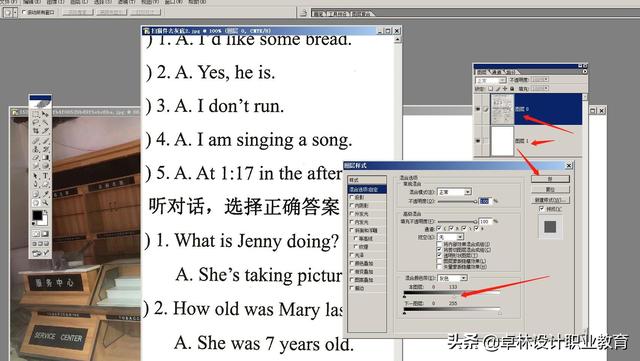640x361 pixels.
Task: Select the Move tool in toolbox
Action: click(x=45, y=114)
